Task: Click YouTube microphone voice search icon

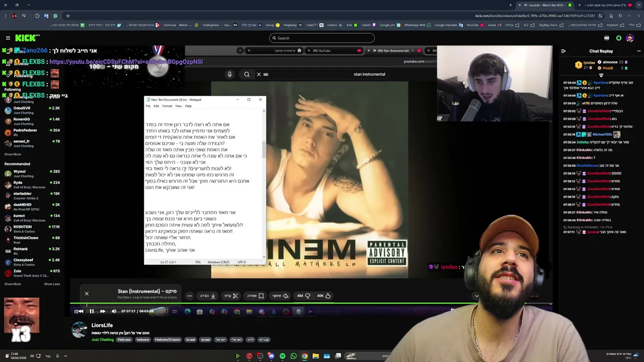Action: (x=229, y=74)
